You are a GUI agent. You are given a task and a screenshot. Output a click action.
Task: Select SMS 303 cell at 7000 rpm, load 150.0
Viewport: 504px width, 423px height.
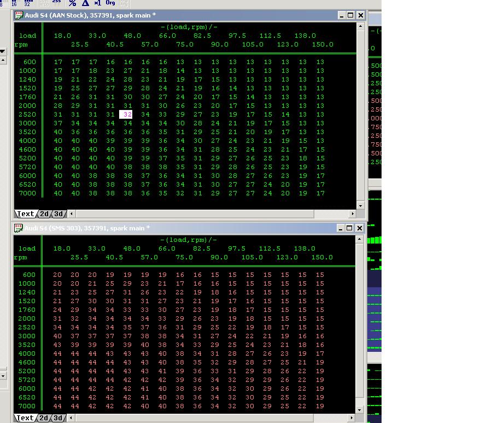coord(320,407)
